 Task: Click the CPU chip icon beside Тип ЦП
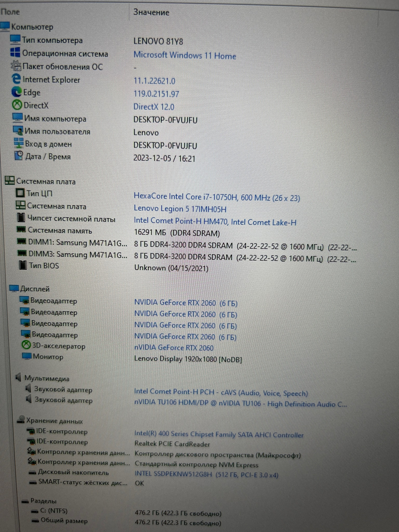(x=20, y=193)
